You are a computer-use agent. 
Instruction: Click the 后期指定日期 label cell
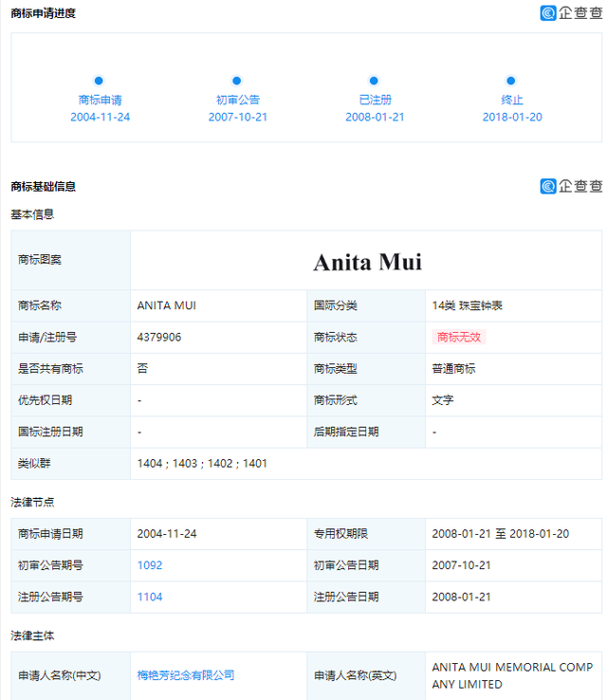[366, 433]
